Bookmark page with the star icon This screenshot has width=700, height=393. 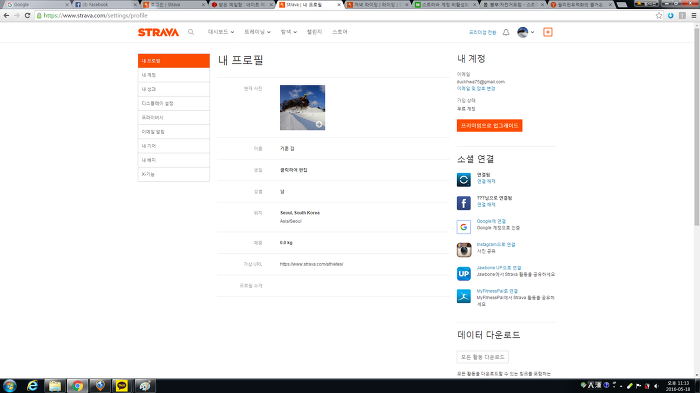click(659, 16)
